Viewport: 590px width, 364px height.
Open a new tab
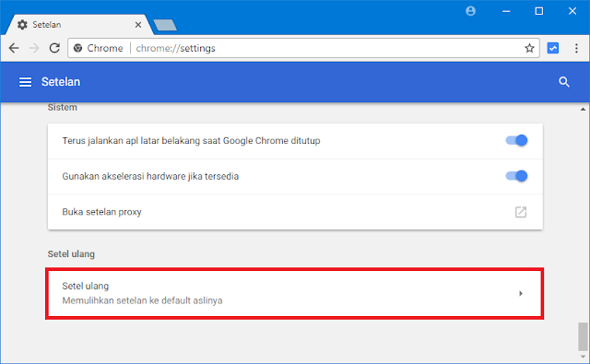165,25
